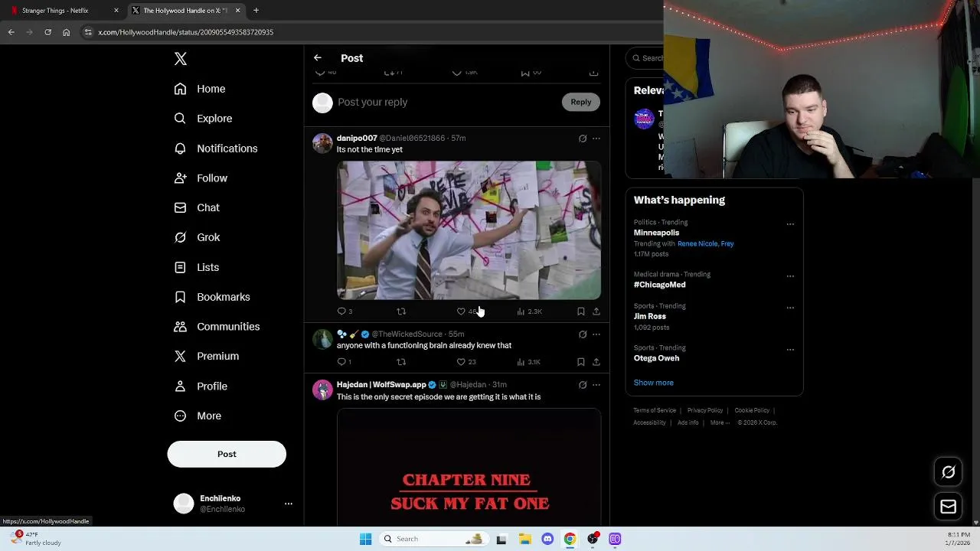
Task: Click the white Post button
Action: coord(227,454)
